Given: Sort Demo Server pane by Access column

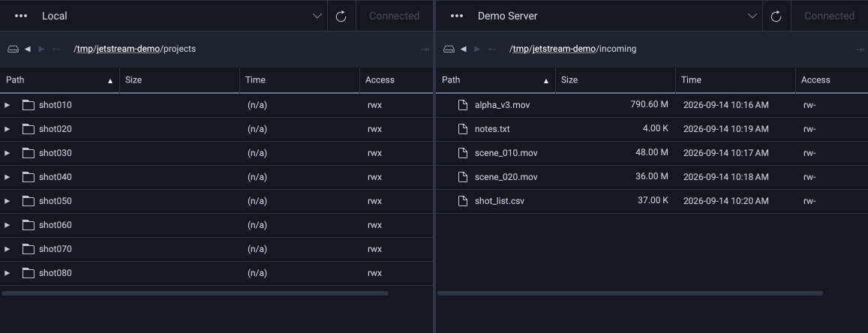Looking at the screenshot, I should click(832, 80).
